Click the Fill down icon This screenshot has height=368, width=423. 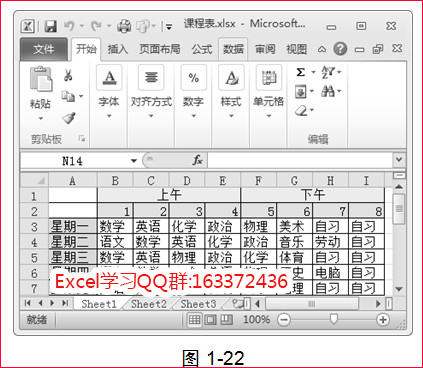[300, 91]
